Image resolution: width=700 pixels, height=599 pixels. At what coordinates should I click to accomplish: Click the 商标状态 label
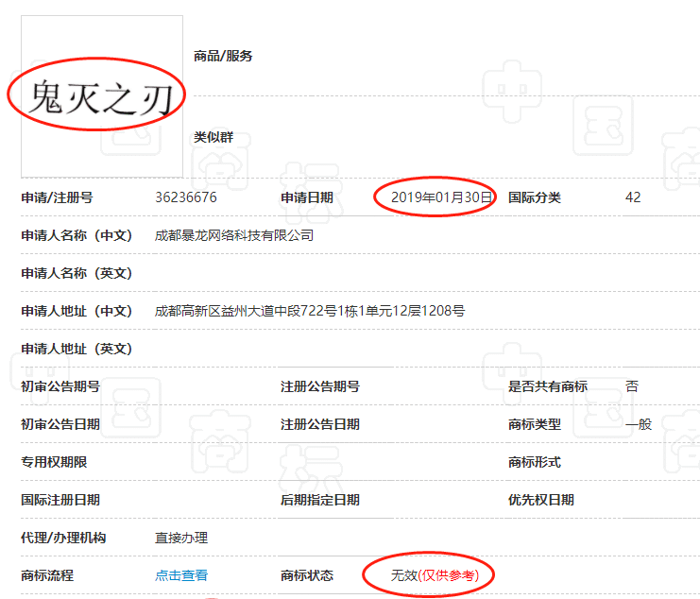click(307, 575)
